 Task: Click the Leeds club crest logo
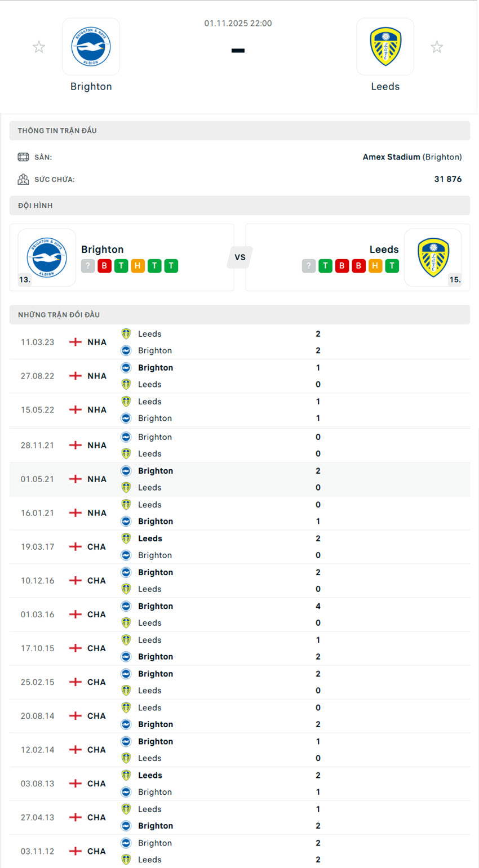[385, 47]
